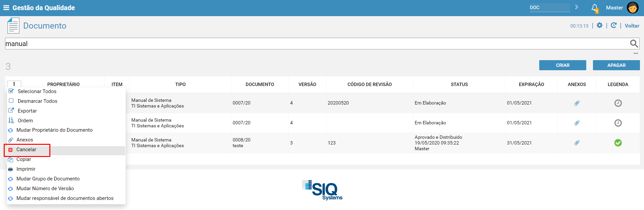Click the Documento page icon
Viewport: 644px width, 210px height.
(x=13, y=26)
